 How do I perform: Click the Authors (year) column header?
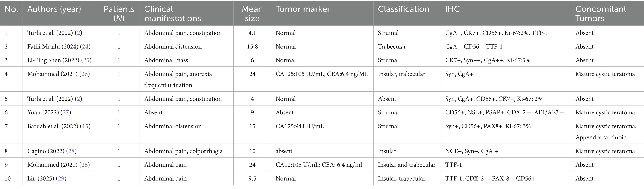[x=54, y=9]
